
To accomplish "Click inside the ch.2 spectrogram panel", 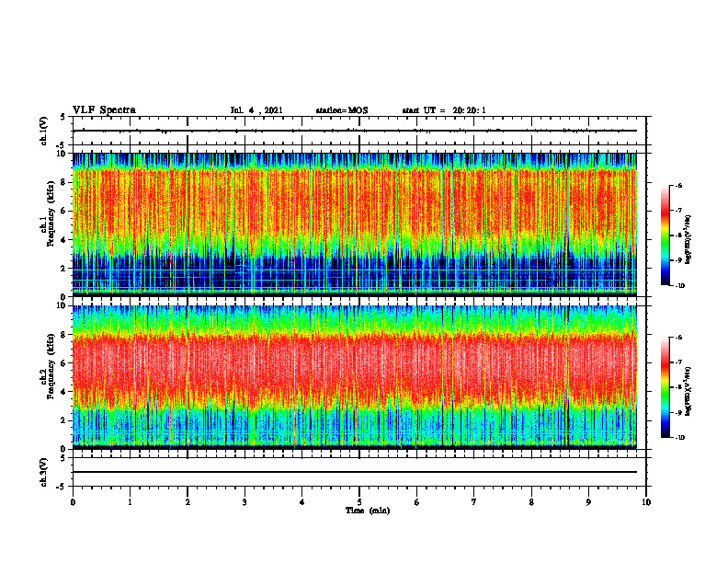I will pos(355,377).
